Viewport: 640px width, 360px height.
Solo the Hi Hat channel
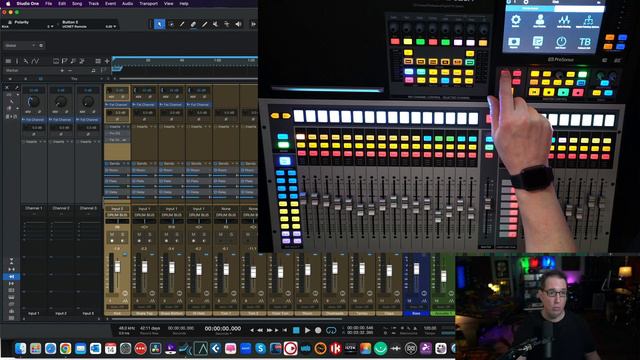click(204, 234)
